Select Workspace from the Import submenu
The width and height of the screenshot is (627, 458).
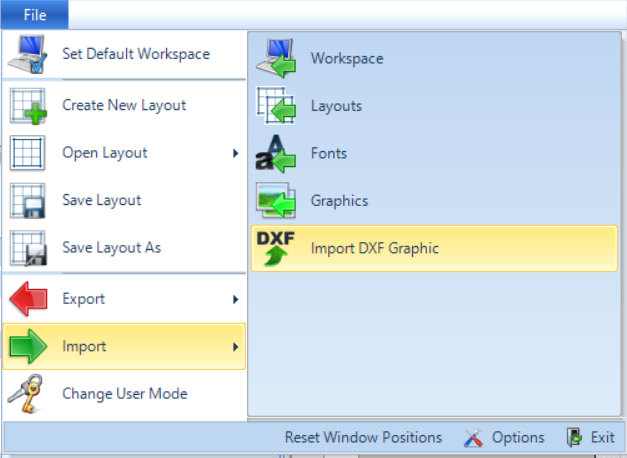point(346,58)
